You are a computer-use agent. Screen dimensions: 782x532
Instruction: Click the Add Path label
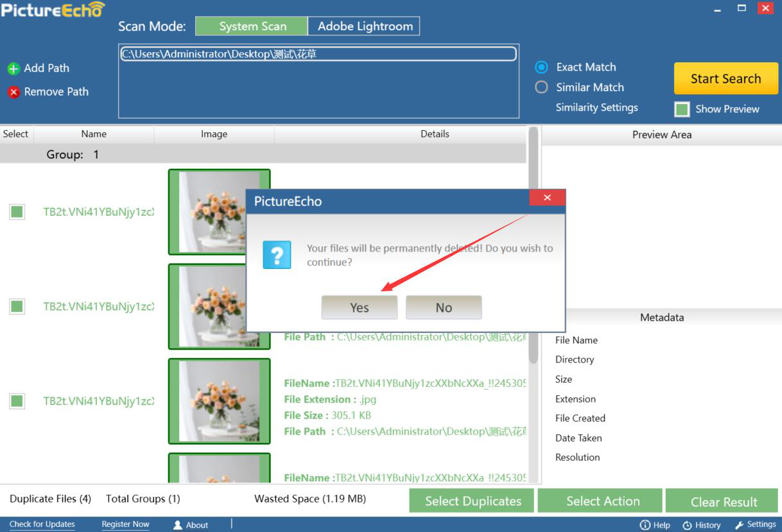pyautogui.click(x=46, y=68)
